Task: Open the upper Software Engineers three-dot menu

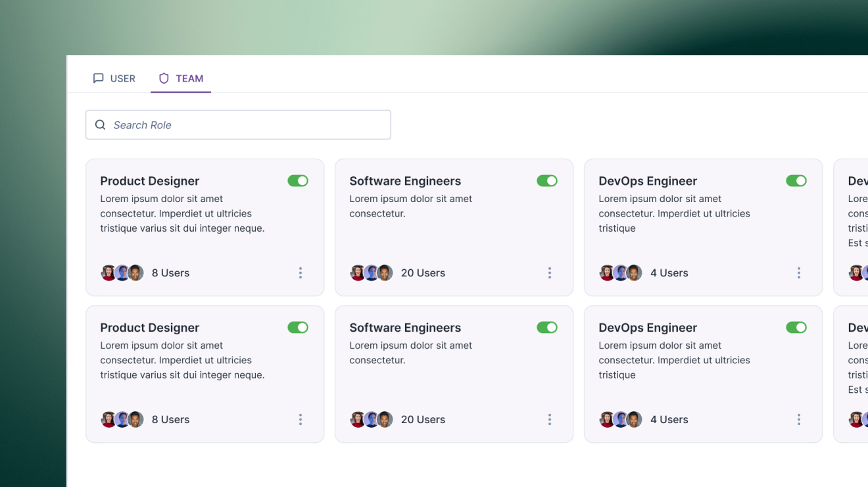Action: [x=550, y=272]
